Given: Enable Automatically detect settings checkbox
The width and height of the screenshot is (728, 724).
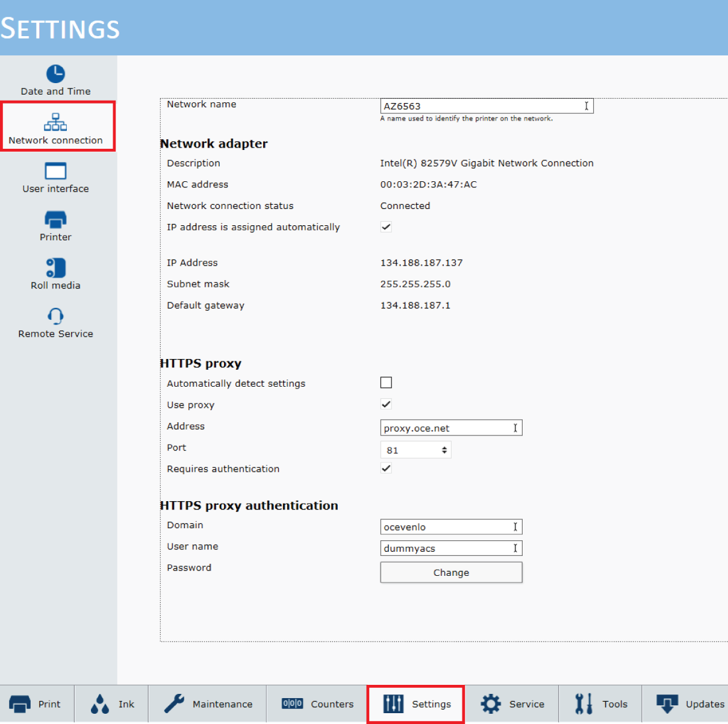Looking at the screenshot, I should point(386,382).
